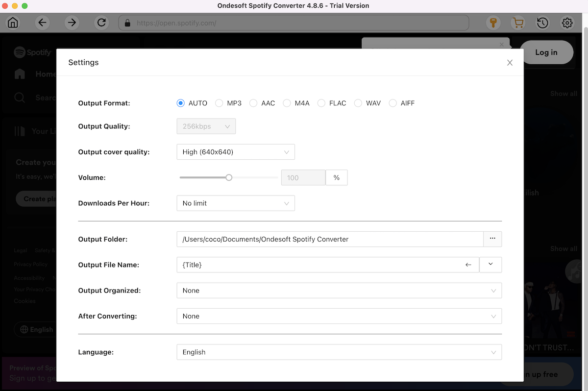Open registration via the key icon
The height and width of the screenshot is (391, 588).
(x=492, y=23)
